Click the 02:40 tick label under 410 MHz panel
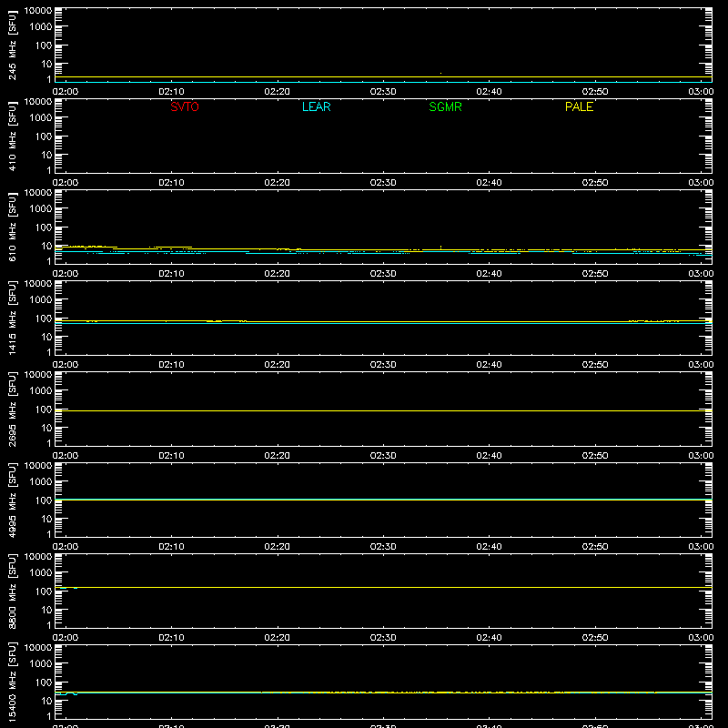 pyautogui.click(x=489, y=183)
